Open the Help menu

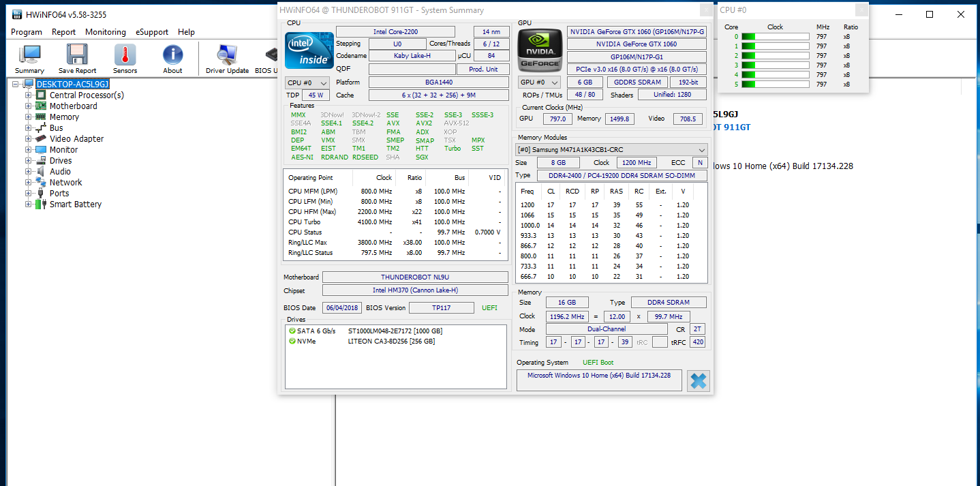(x=187, y=32)
